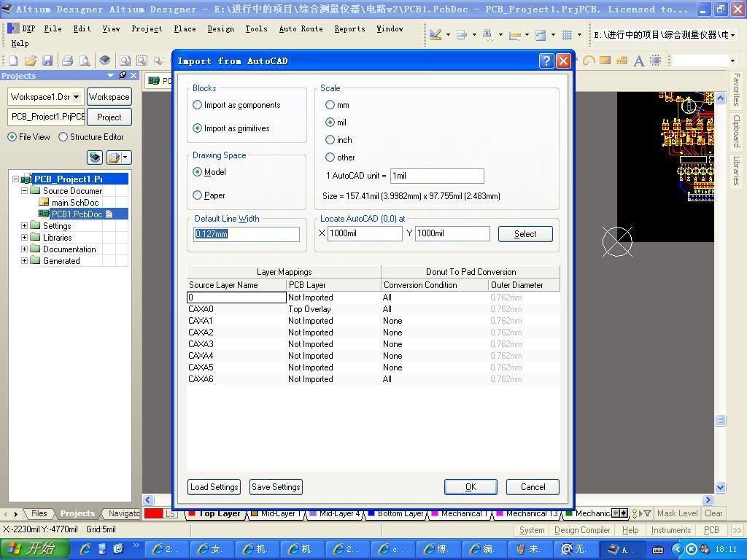Click Save Settings button
747x560 pixels.
pyautogui.click(x=276, y=486)
